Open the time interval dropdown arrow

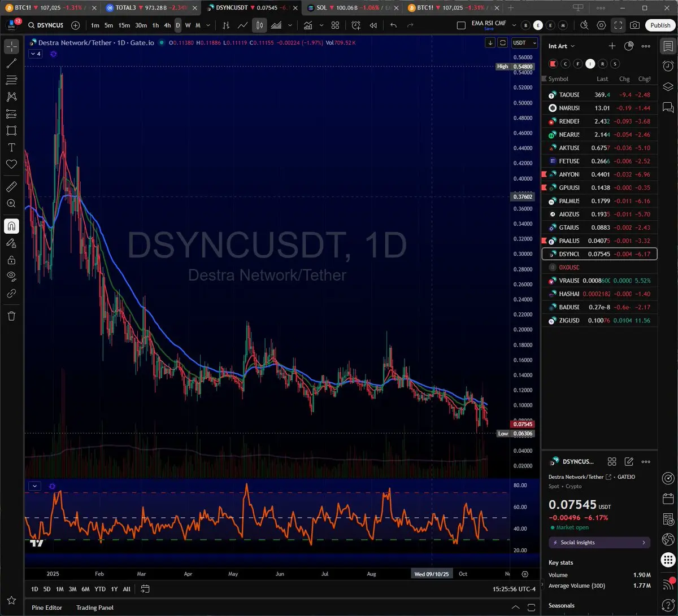(208, 25)
